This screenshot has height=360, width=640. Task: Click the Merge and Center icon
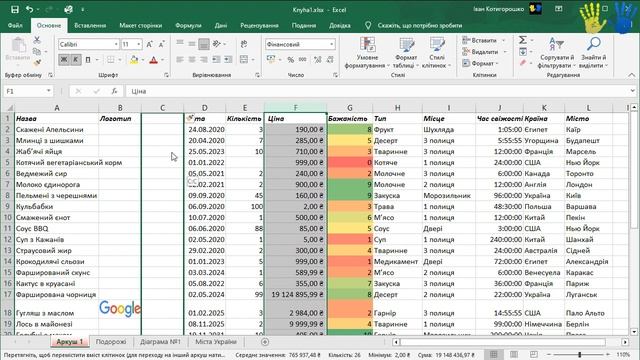coord(244,60)
